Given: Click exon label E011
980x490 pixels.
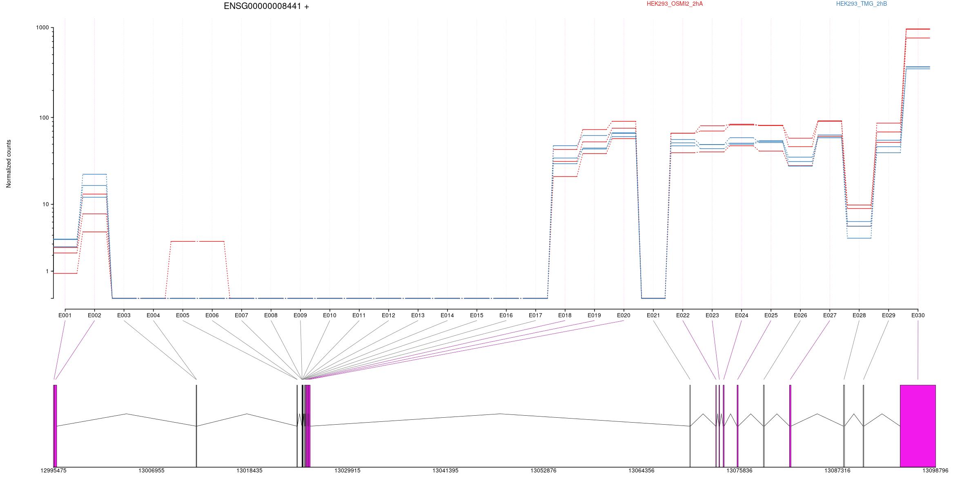Looking at the screenshot, I should click(x=359, y=315).
